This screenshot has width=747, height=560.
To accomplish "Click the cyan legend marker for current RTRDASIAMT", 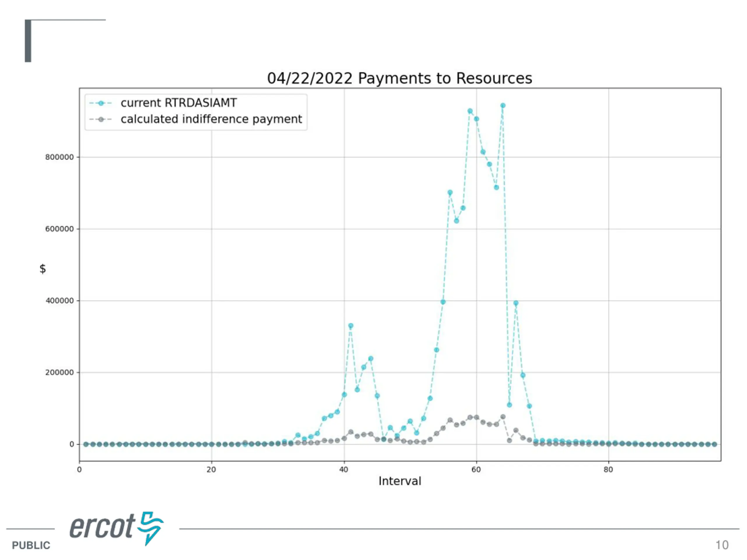I will [101, 103].
